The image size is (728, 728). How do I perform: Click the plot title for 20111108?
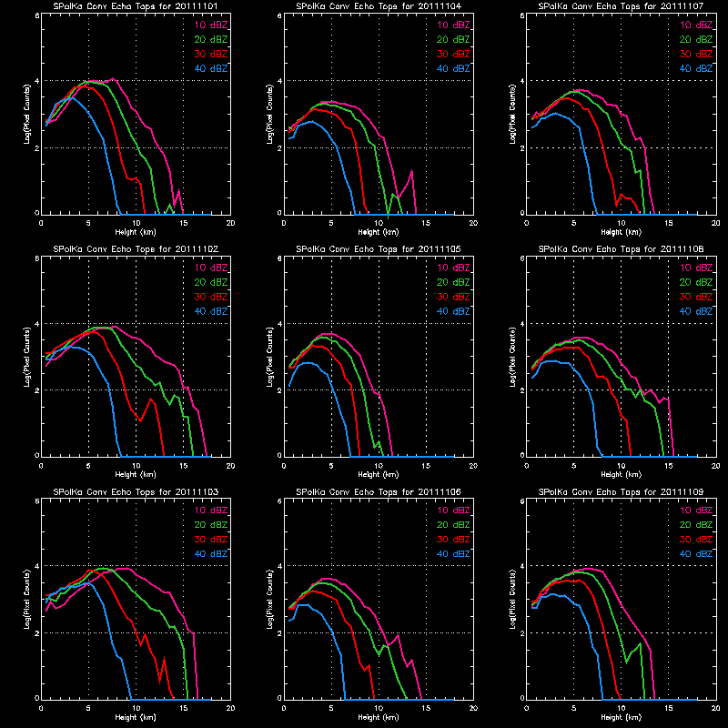coord(621,249)
